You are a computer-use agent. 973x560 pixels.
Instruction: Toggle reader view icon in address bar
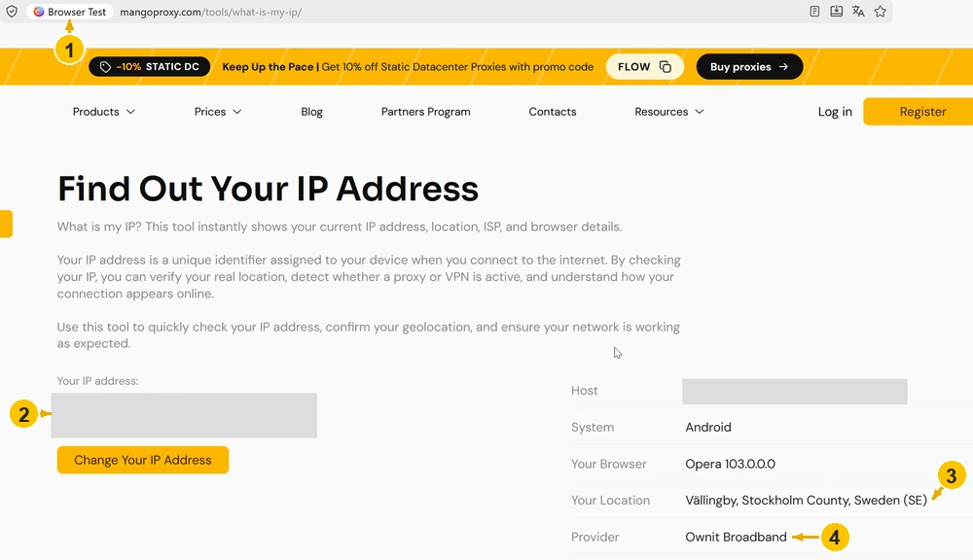(x=814, y=11)
